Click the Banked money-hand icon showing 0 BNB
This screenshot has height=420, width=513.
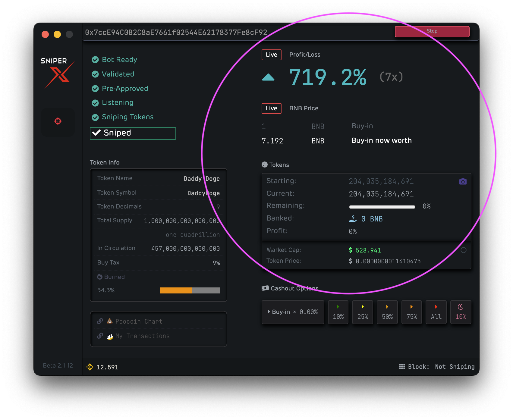point(353,219)
